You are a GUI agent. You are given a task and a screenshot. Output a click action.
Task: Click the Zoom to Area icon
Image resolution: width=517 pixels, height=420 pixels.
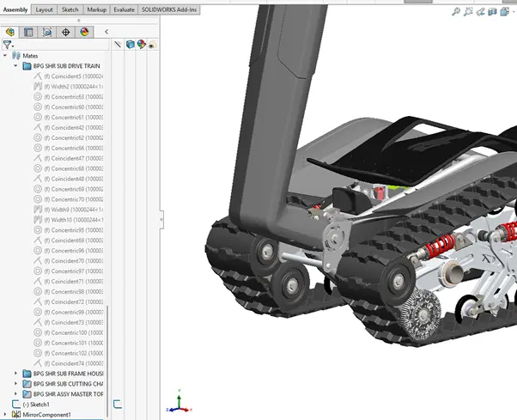[x=468, y=12]
